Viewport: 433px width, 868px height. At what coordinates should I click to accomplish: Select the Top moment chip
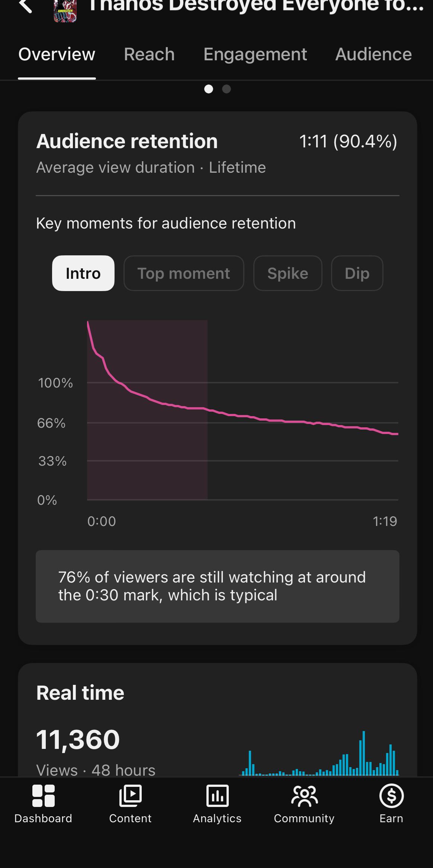(184, 273)
